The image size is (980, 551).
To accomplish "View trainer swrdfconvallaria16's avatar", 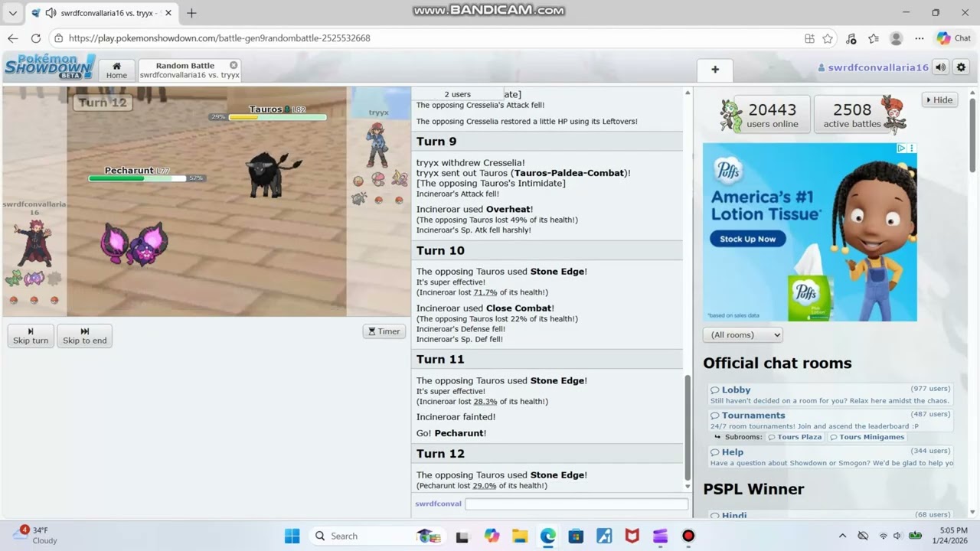I will pyautogui.click(x=34, y=243).
